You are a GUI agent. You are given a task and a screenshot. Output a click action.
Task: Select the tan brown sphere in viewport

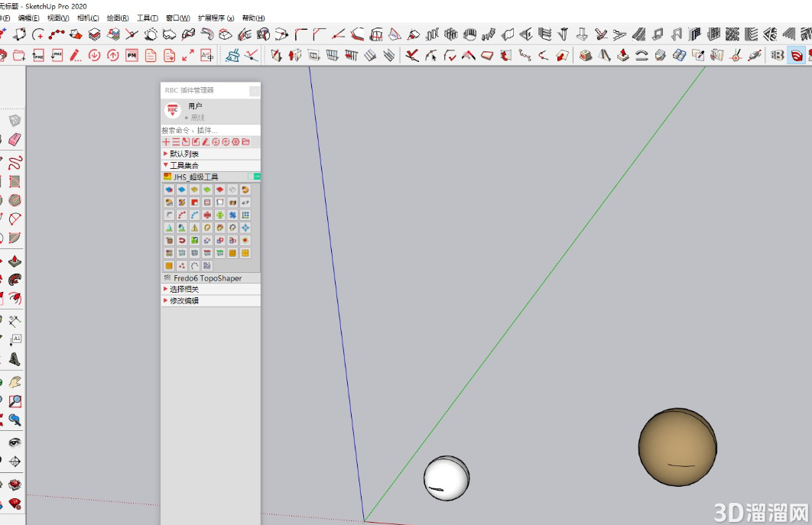(x=677, y=447)
